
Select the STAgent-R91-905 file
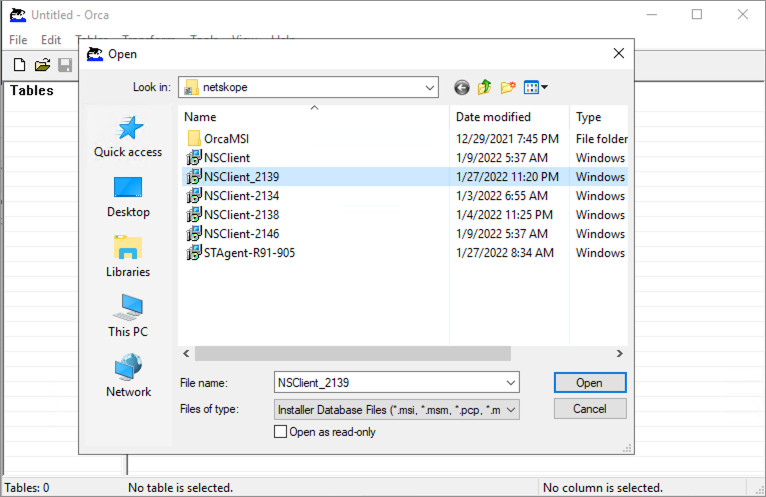point(248,253)
